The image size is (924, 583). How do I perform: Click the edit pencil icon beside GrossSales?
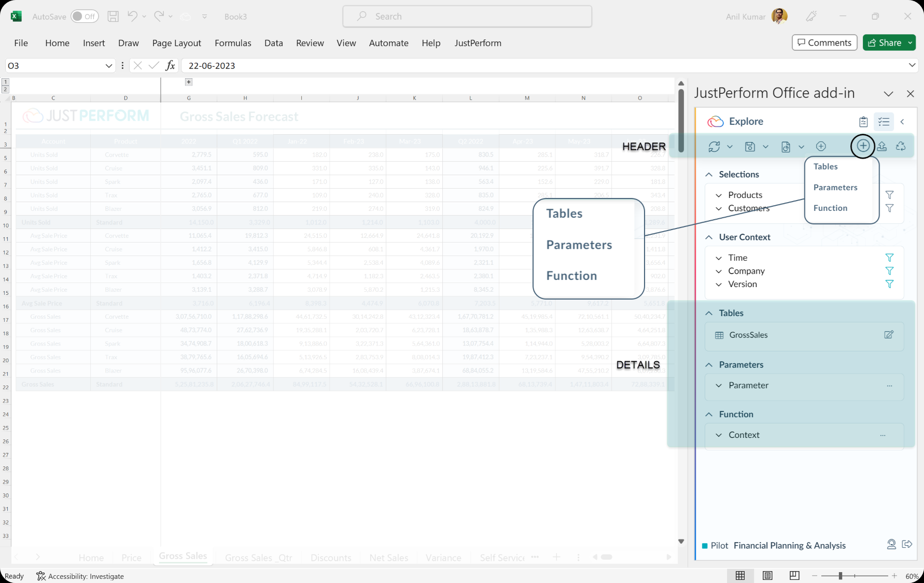889,335
